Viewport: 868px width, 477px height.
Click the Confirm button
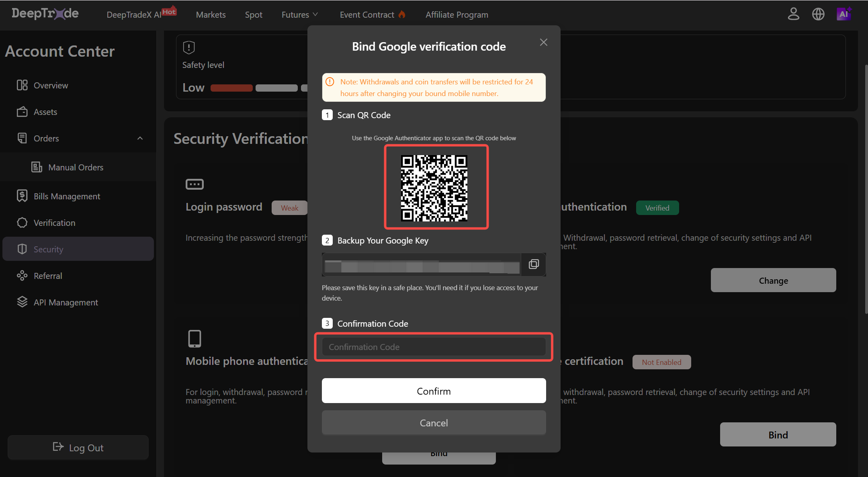click(434, 391)
